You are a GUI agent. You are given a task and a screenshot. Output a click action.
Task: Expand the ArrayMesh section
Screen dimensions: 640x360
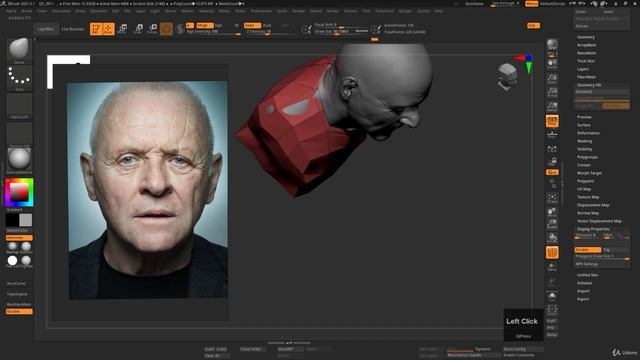click(587, 45)
